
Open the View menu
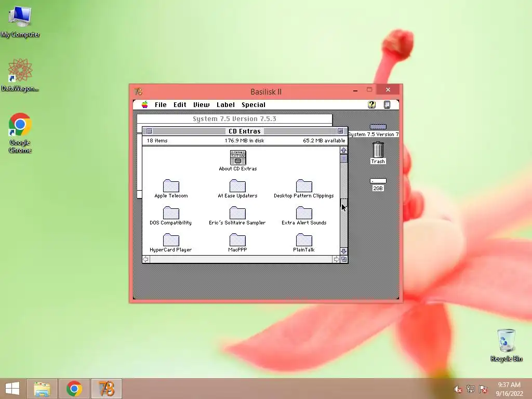(x=201, y=105)
